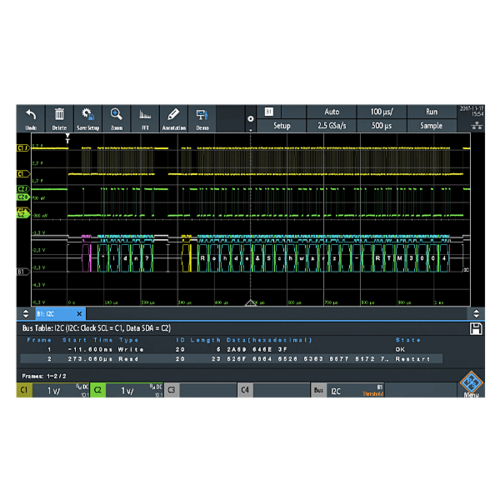
Task: Open the 500 µs horizontal position field
Action: point(382,126)
